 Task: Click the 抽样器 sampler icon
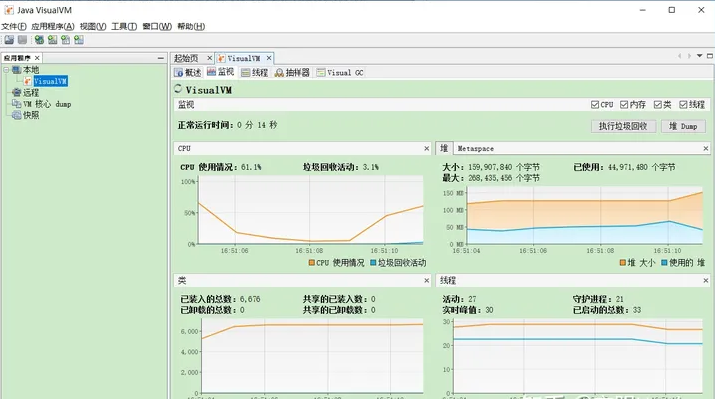click(279, 73)
